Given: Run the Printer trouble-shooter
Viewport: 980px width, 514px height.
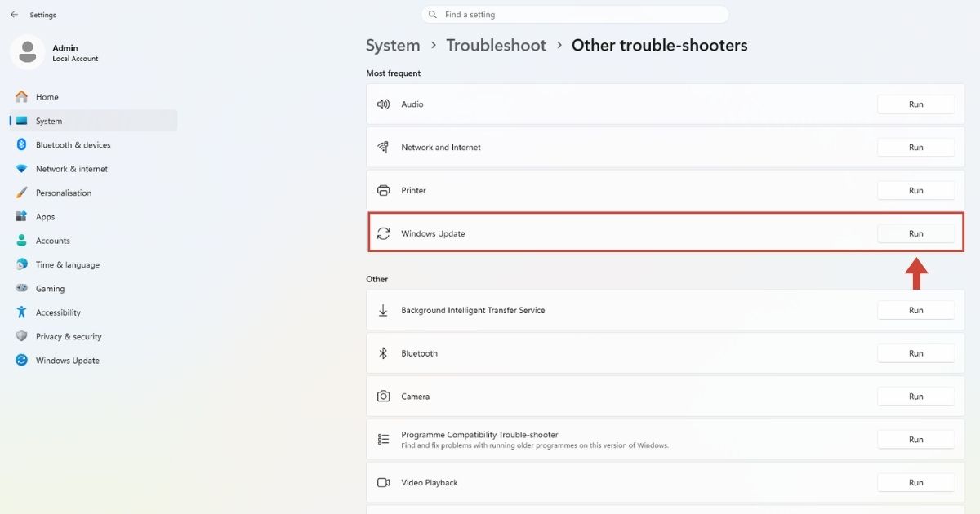Looking at the screenshot, I should 915,190.
